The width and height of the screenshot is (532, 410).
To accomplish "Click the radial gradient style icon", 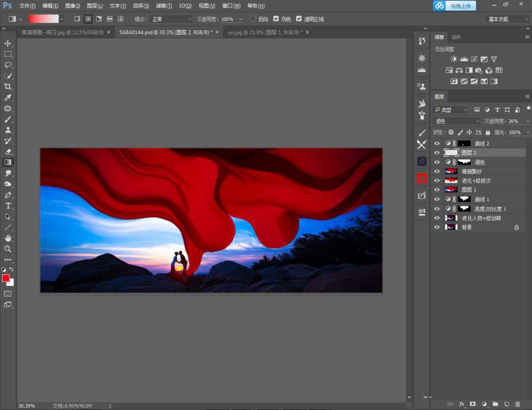I will (88, 19).
